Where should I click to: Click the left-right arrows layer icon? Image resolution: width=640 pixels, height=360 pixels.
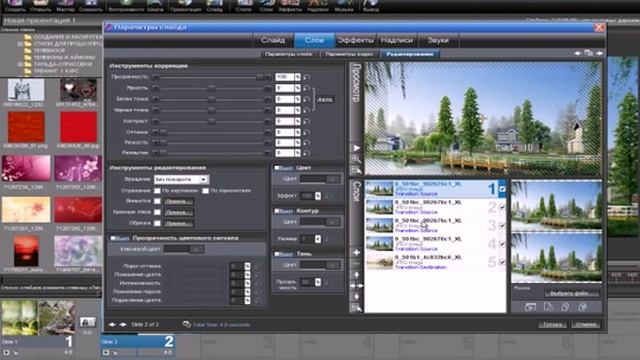[x=356, y=286]
